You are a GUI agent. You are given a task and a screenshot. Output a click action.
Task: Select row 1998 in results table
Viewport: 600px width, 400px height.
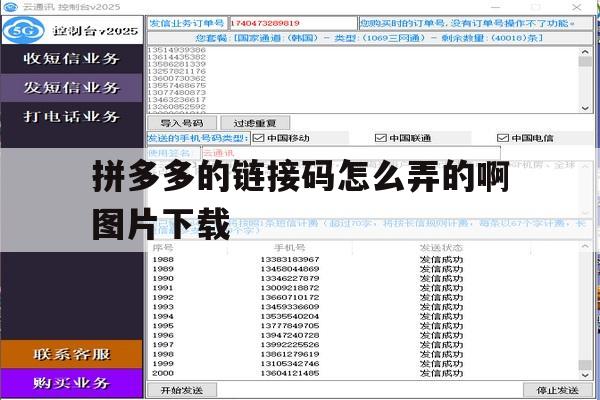coord(364,354)
